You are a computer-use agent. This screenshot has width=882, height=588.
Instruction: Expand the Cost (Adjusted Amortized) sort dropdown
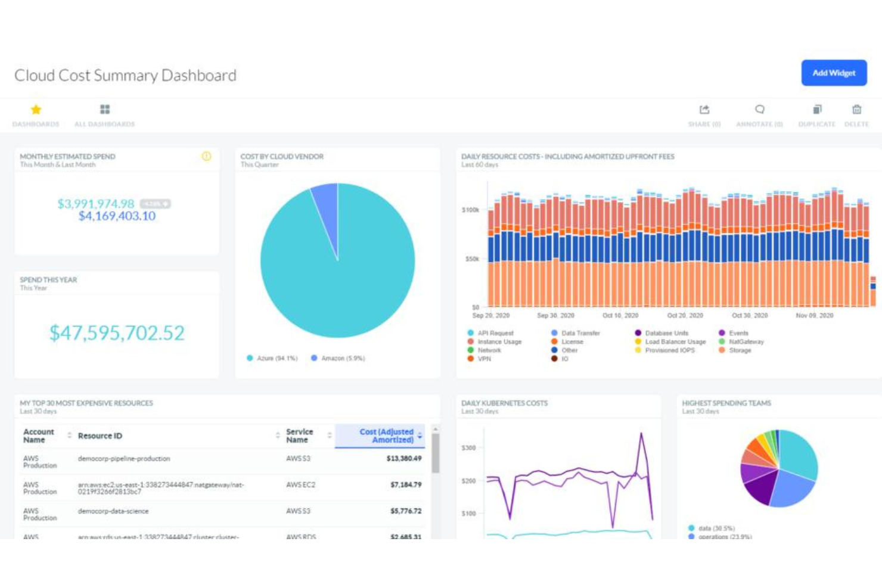pyautogui.click(x=420, y=435)
